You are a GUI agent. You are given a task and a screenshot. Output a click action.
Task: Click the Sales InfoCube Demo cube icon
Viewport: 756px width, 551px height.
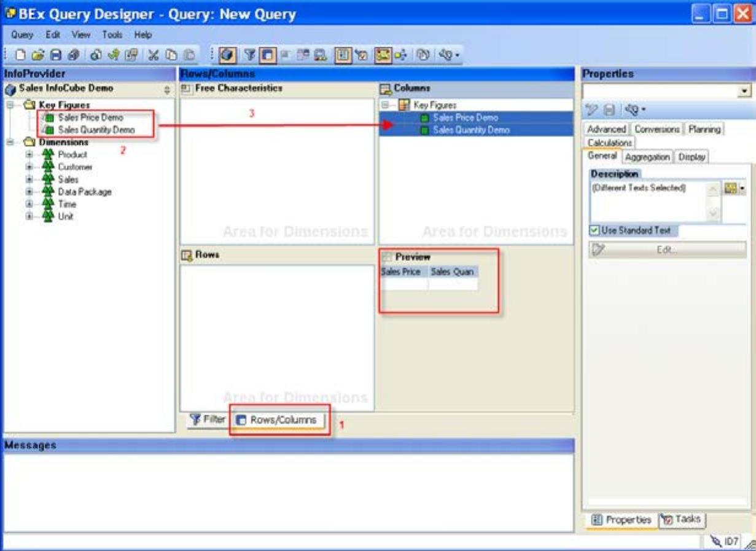click(x=10, y=89)
